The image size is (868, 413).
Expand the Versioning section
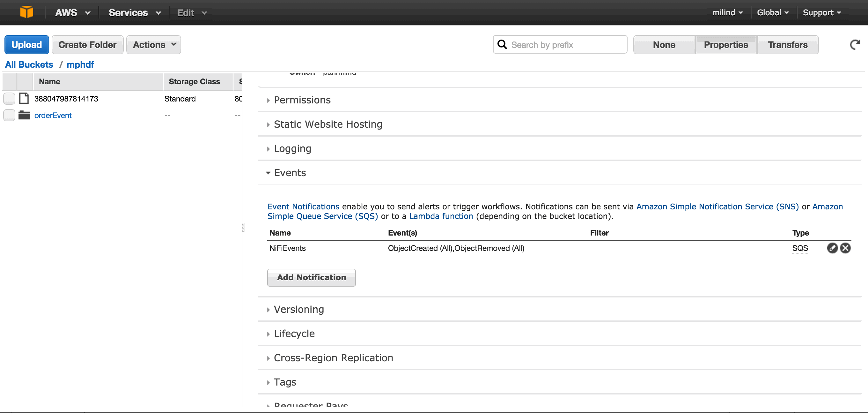pyautogui.click(x=298, y=310)
